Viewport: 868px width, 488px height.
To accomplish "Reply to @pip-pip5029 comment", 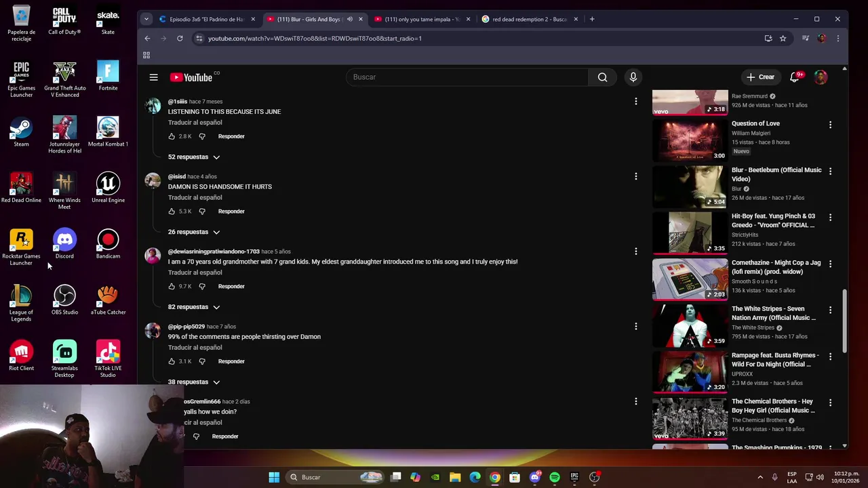I will 231,361.
